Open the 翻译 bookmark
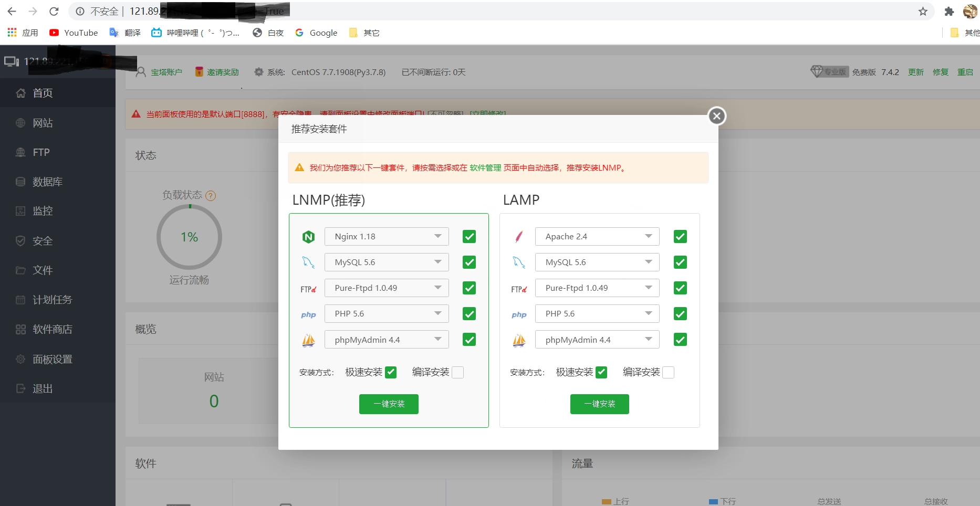Image resolution: width=980 pixels, height=506 pixels. [x=125, y=33]
